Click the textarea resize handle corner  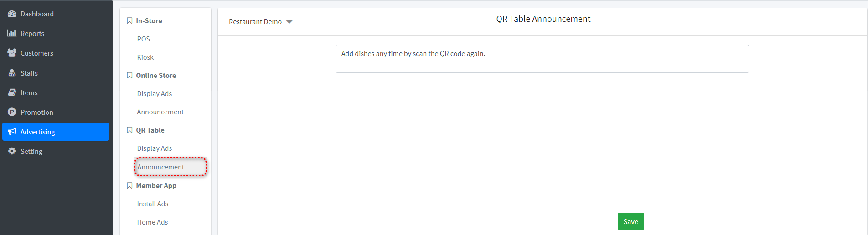(x=746, y=70)
